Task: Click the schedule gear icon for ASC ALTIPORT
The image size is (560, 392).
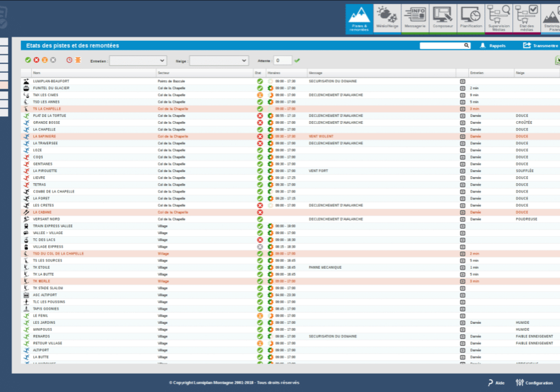Action: point(270,295)
